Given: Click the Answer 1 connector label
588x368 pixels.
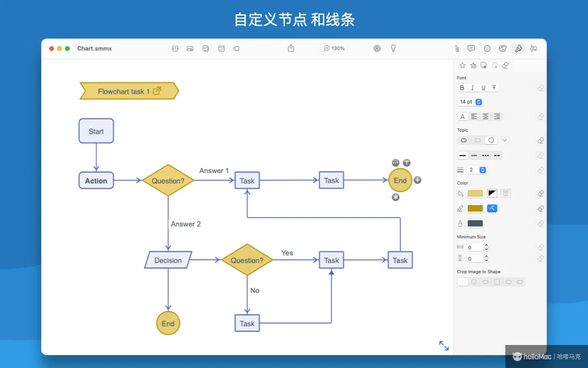Looking at the screenshot, I should [214, 171].
